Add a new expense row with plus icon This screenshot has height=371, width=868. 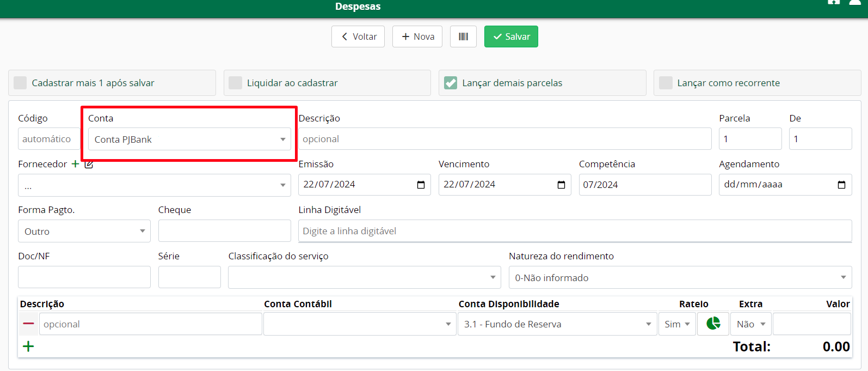[28, 346]
